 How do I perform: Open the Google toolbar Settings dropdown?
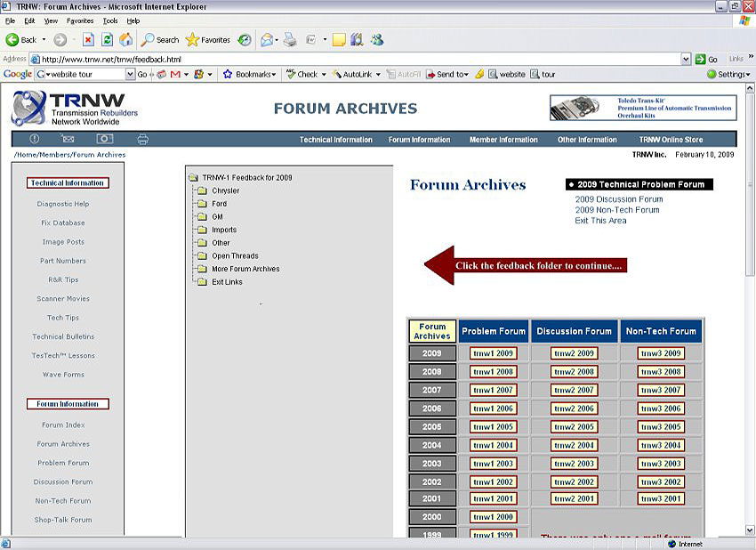(729, 75)
